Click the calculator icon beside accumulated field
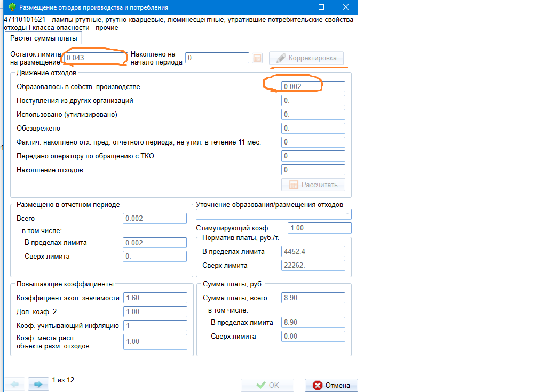Image resolution: width=538 pixels, height=392 pixels. pos(257,58)
